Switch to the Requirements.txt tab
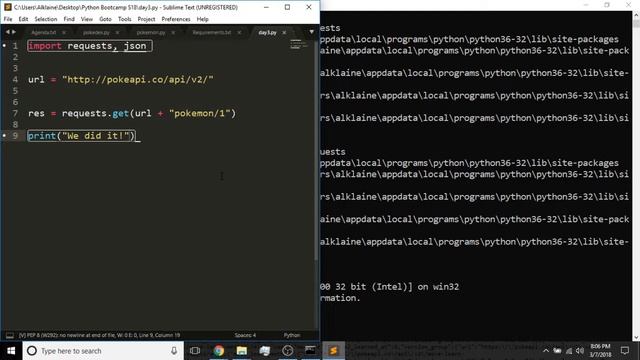 tap(212, 32)
